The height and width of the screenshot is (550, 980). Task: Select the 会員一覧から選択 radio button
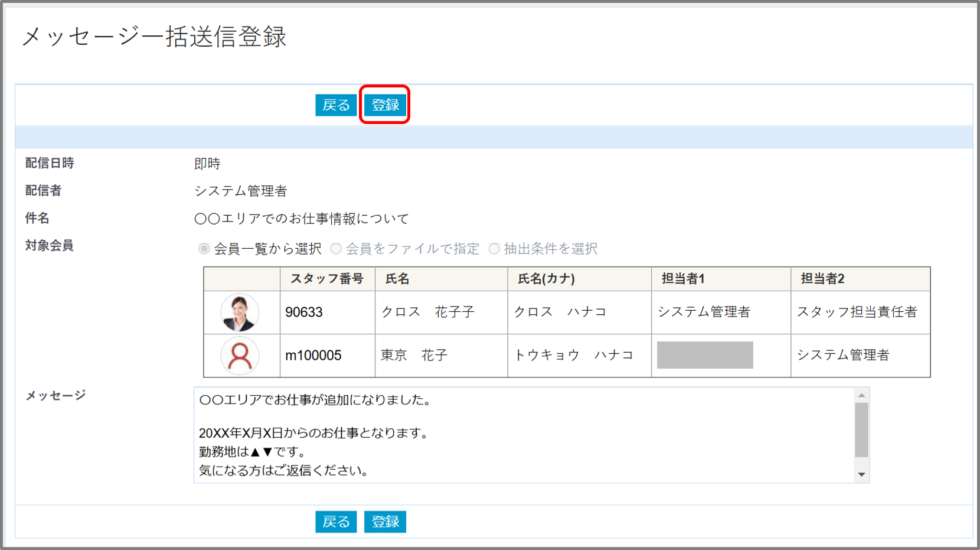click(x=204, y=249)
